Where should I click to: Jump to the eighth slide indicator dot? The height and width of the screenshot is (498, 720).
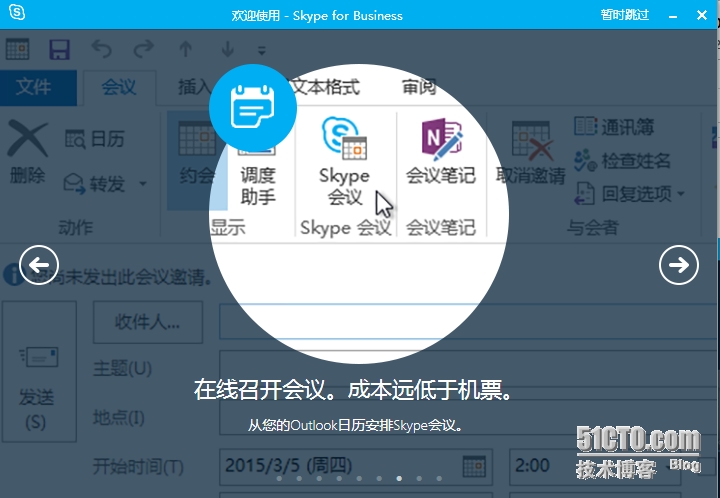point(419,478)
